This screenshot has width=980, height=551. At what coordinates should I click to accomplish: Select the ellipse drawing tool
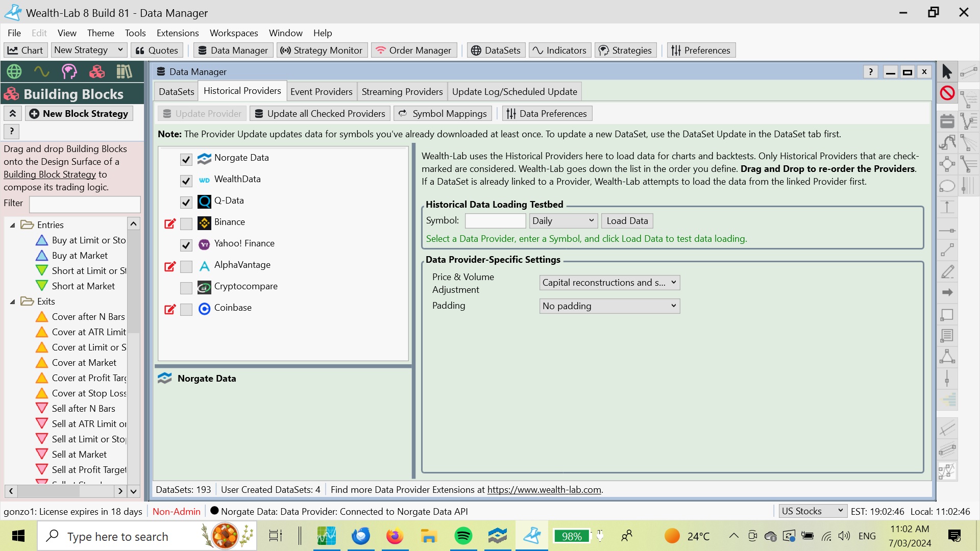[947, 186]
